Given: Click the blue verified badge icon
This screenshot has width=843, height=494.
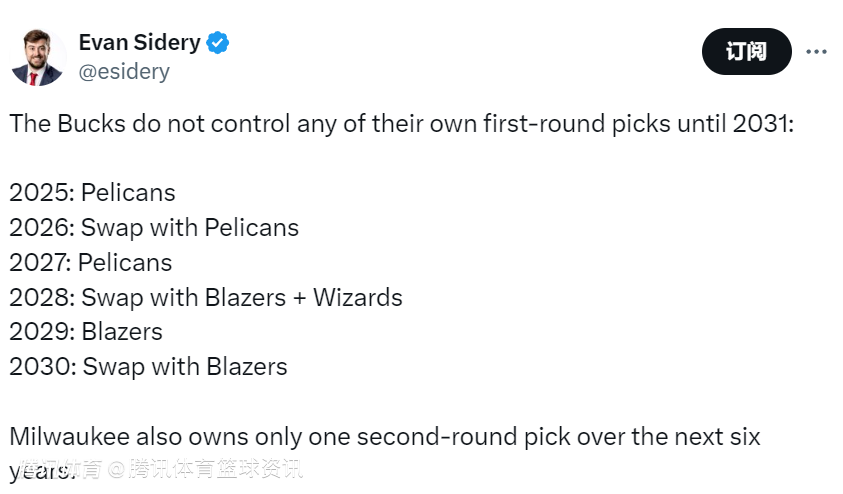Looking at the screenshot, I should 218,43.
